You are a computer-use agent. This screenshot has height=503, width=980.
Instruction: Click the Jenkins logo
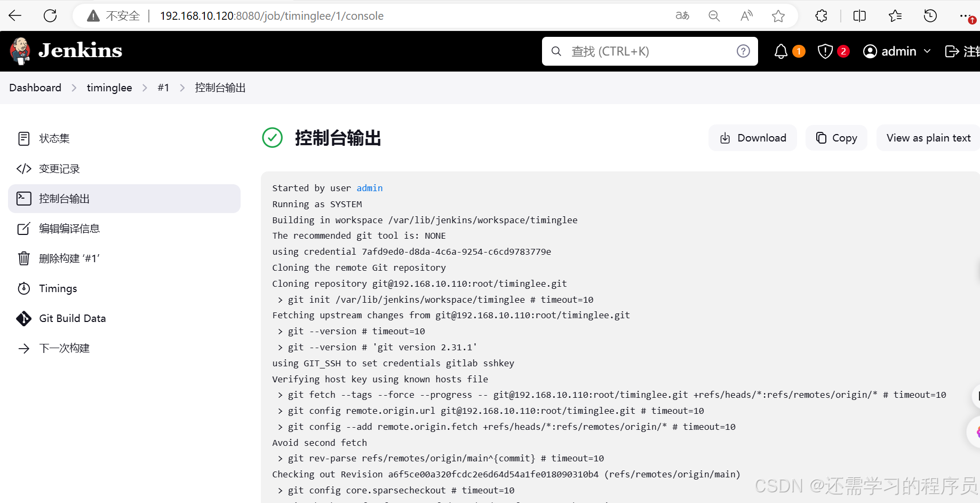pyautogui.click(x=20, y=51)
